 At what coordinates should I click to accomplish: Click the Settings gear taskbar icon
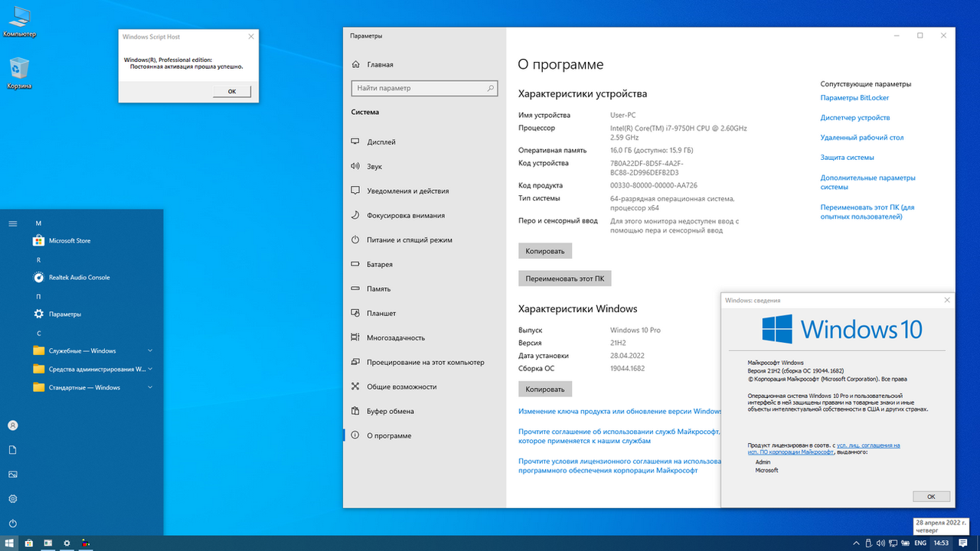pyautogui.click(x=67, y=543)
